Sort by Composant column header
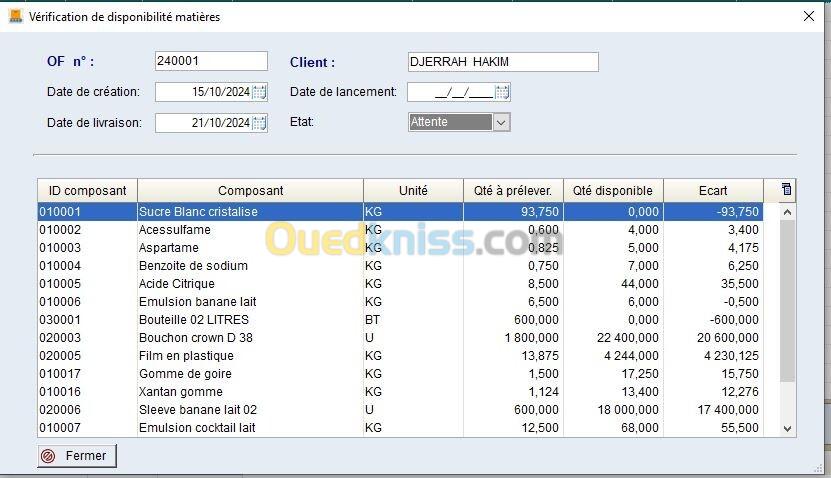Viewport: 831px width, 478px height. [x=250, y=190]
